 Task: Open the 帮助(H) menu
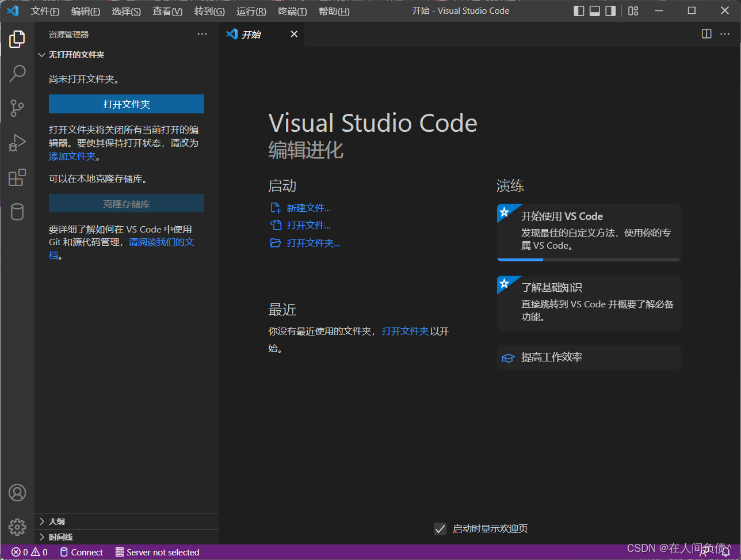(x=334, y=12)
